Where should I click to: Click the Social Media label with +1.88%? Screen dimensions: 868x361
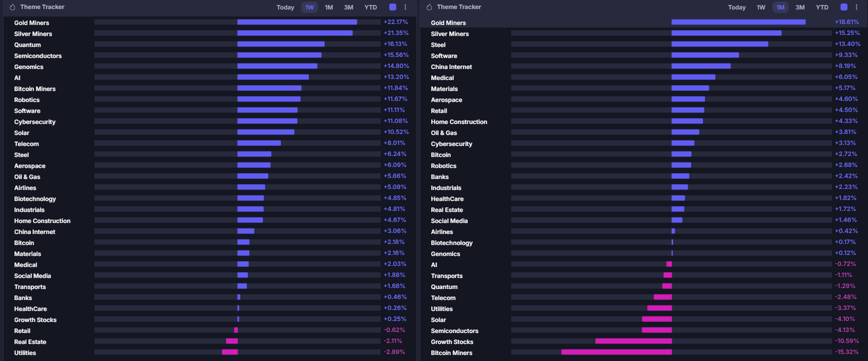[32, 276]
